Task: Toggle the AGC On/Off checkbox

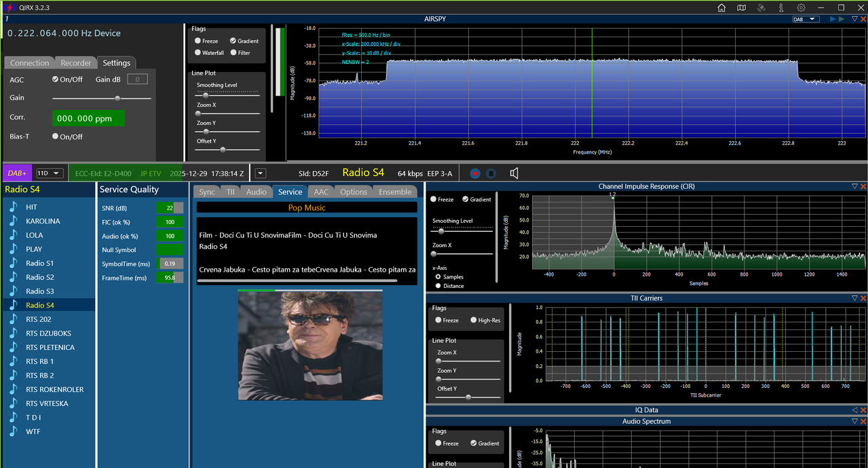Action: pyautogui.click(x=56, y=79)
